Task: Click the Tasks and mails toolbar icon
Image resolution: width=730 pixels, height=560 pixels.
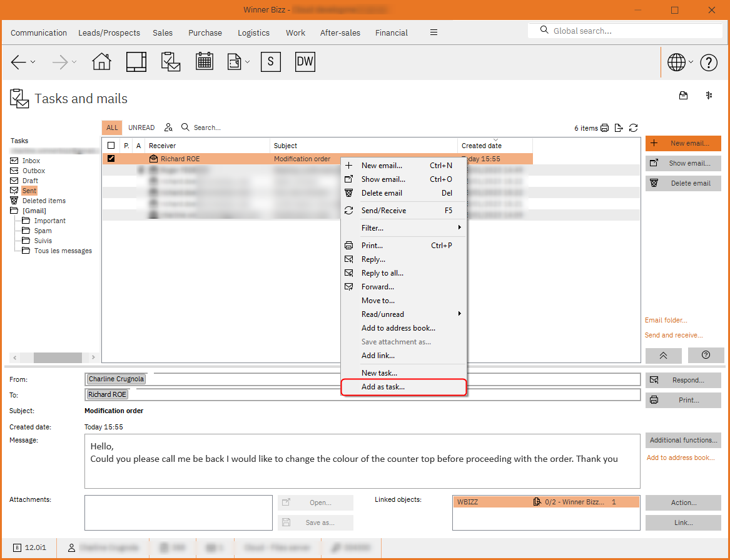Action: click(170, 61)
